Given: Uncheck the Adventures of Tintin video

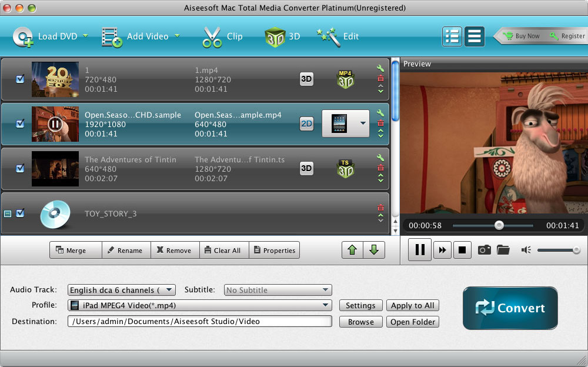Looking at the screenshot, I should [x=19, y=169].
